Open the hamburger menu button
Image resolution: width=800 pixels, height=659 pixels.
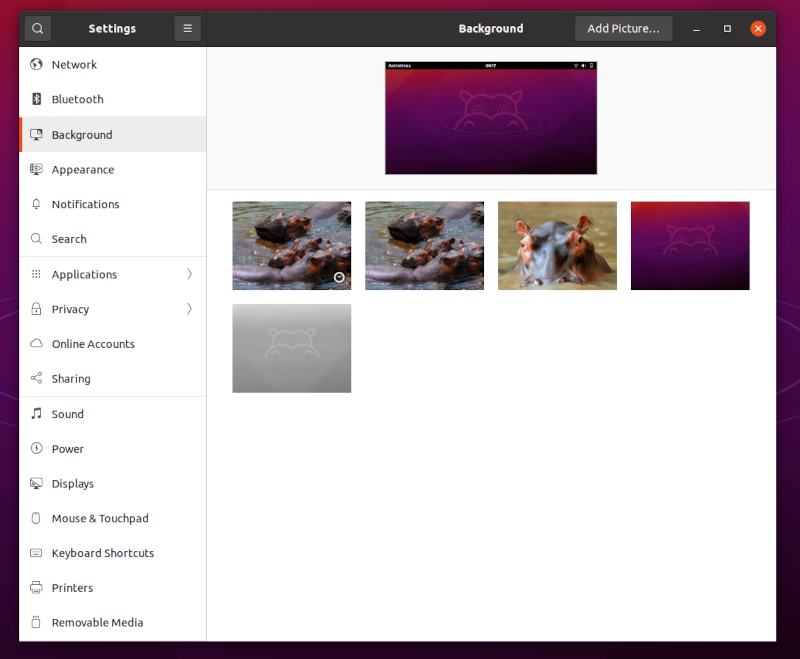point(187,29)
